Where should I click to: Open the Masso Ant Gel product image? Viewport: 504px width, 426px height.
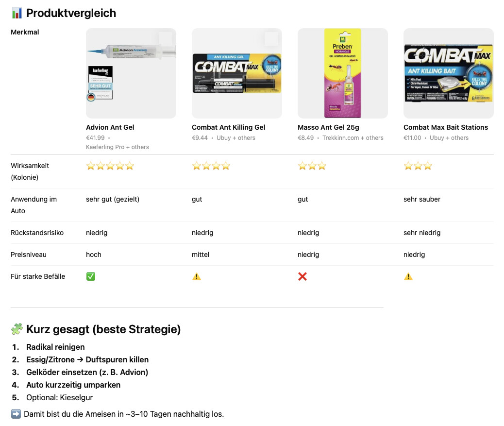click(x=343, y=73)
